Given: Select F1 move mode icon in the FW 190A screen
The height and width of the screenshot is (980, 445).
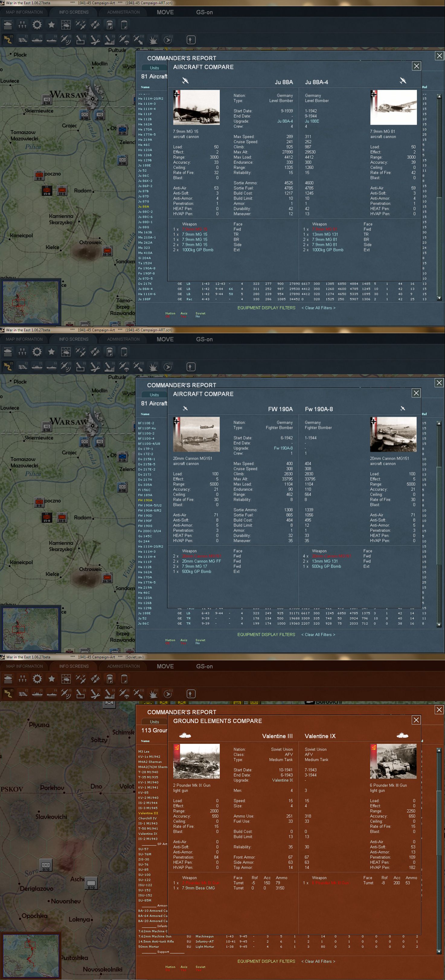Looking at the screenshot, I should coord(8,366).
